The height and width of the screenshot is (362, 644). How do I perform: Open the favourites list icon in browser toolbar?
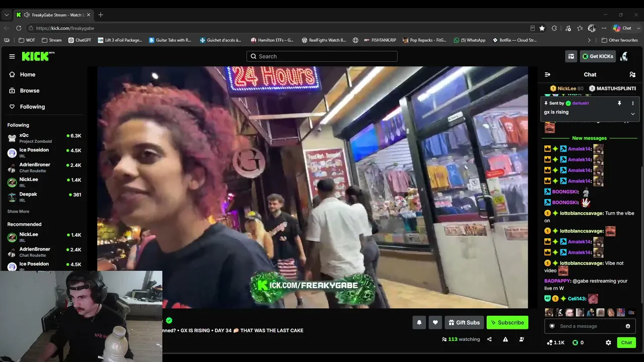click(580, 28)
